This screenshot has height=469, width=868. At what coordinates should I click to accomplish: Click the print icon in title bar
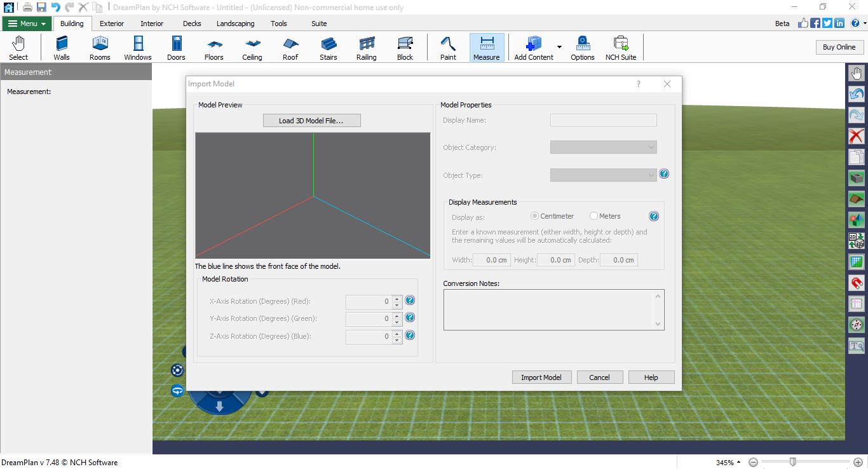coord(27,7)
